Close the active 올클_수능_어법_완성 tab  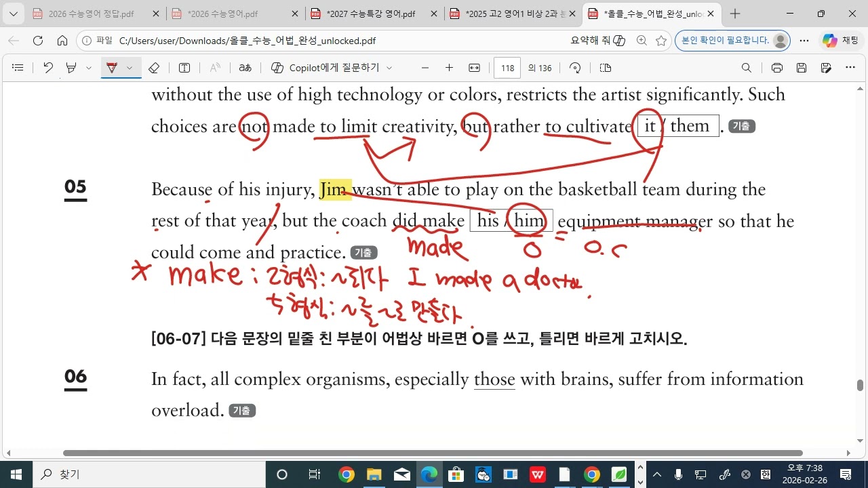pos(710,14)
